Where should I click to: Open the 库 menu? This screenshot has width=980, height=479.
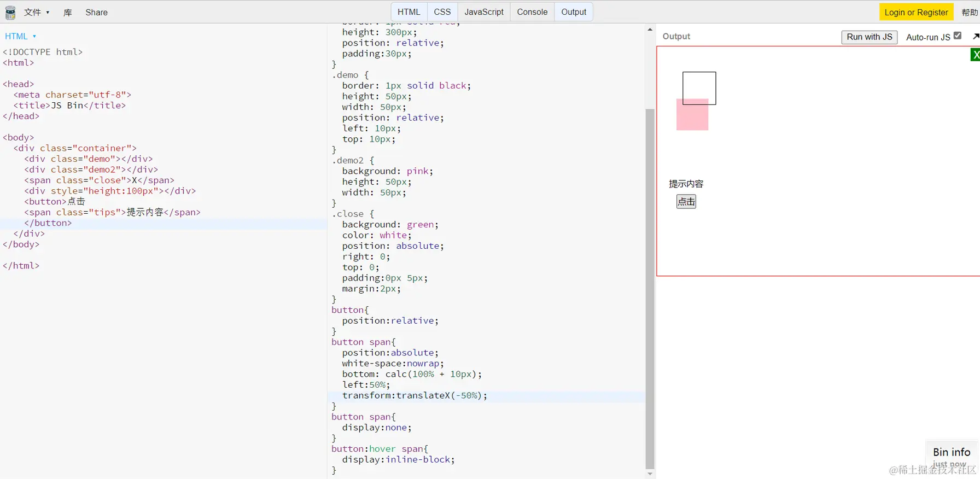point(68,12)
